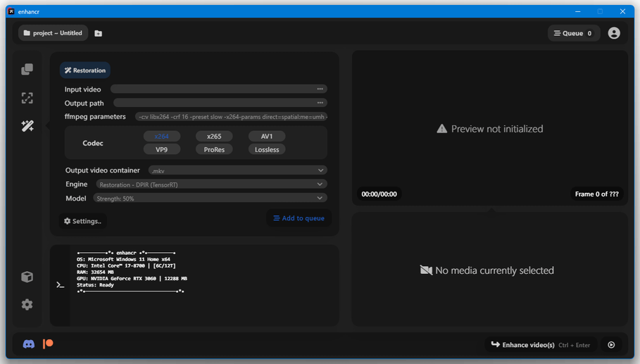Click the GPU line in the console
The height and width of the screenshot is (364, 640).
point(132,279)
